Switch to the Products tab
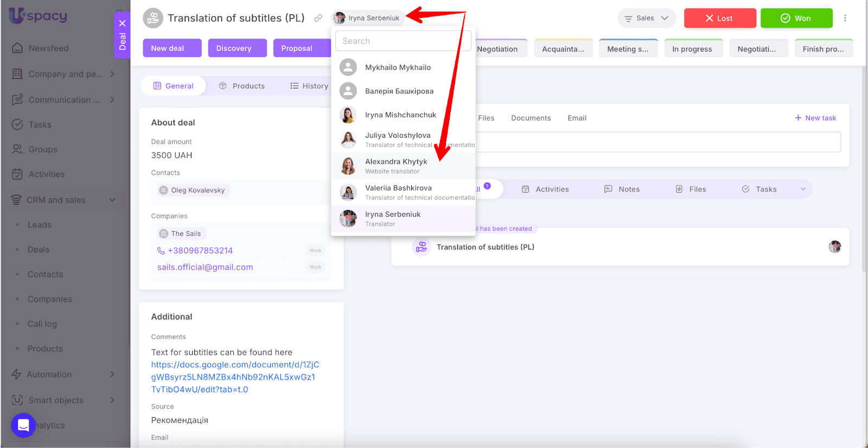The height and width of the screenshot is (448, 868). pos(242,86)
